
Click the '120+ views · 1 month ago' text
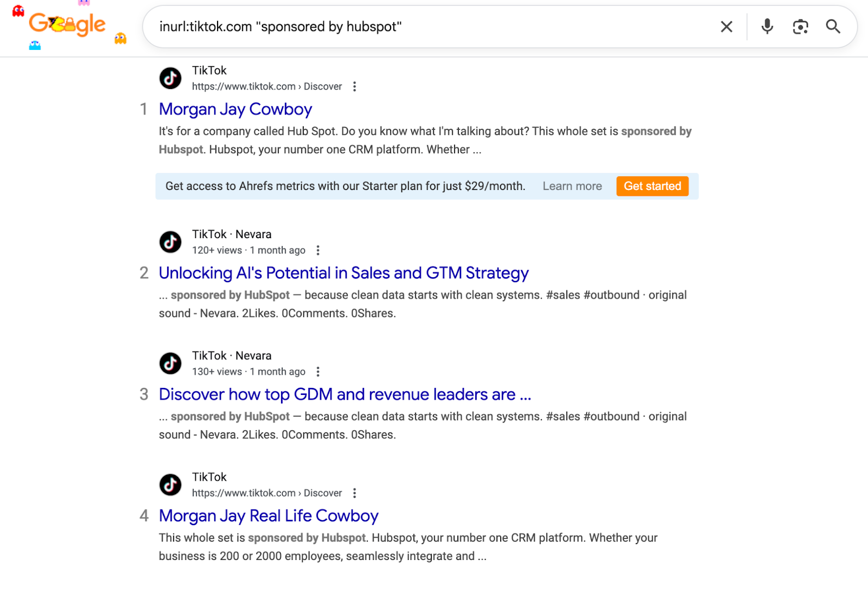pyautogui.click(x=248, y=250)
